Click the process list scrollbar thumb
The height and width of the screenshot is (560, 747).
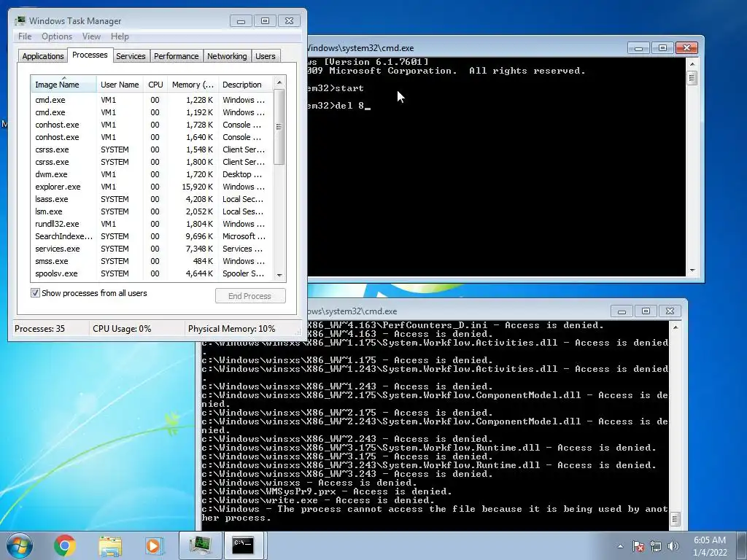279,127
